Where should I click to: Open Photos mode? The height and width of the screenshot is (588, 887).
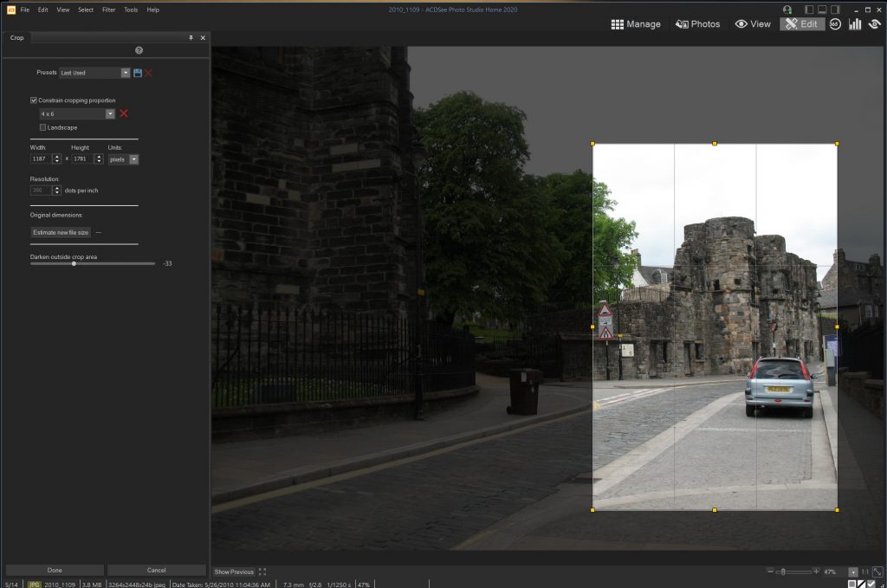point(697,24)
